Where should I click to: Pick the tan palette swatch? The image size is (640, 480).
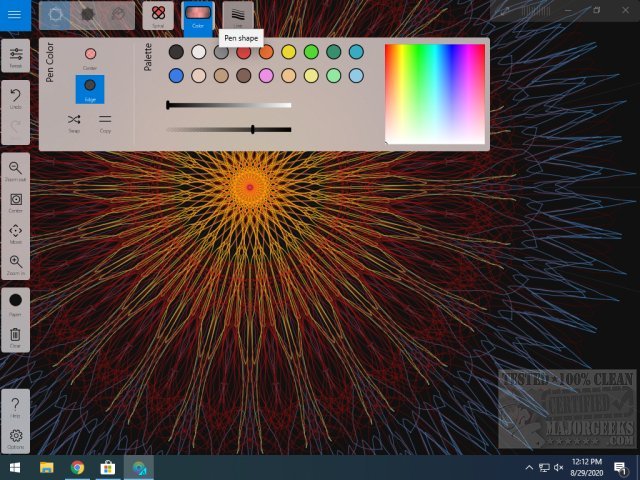coord(221,76)
